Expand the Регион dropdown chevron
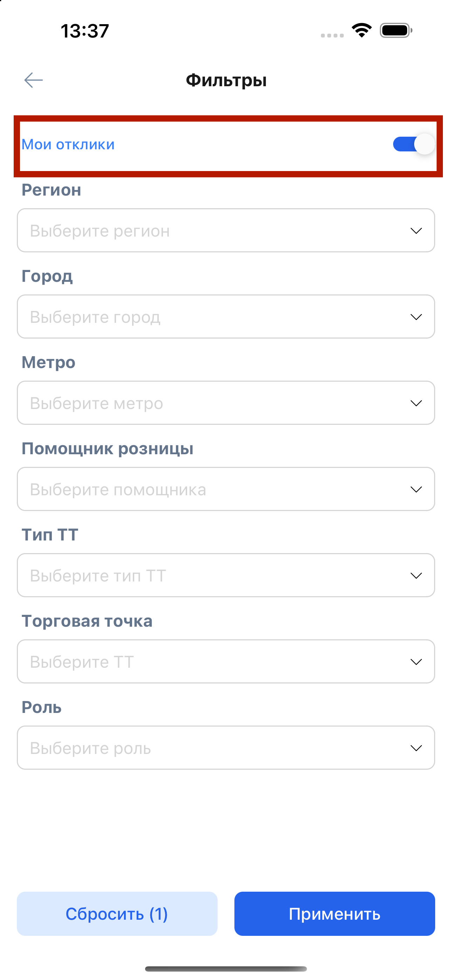The width and height of the screenshot is (452, 980). pyautogui.click(x=416, y=231)
